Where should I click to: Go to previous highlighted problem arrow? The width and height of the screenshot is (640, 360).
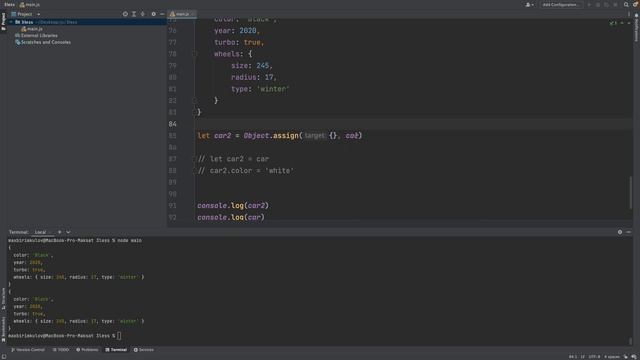tap(622, 23)
